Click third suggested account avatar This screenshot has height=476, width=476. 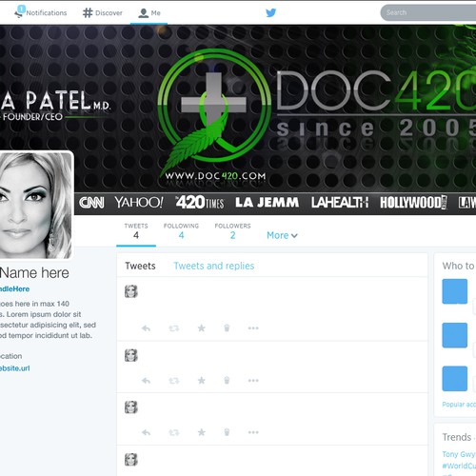(x=455, y=379)
